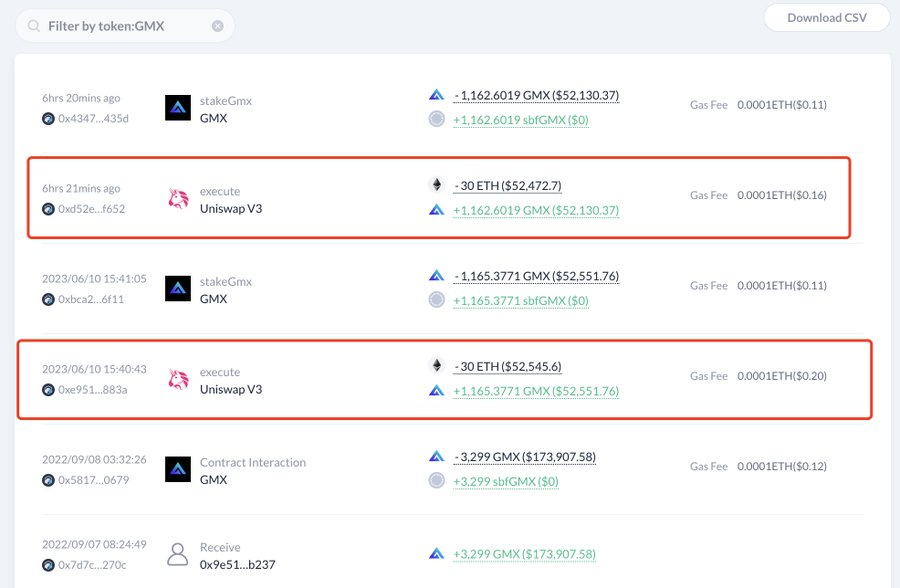Click sbfGMX token icon next to +1,162.6019 sbfGMX
Image resolution: width=900 pixels, height=588 pixels.
437,119
